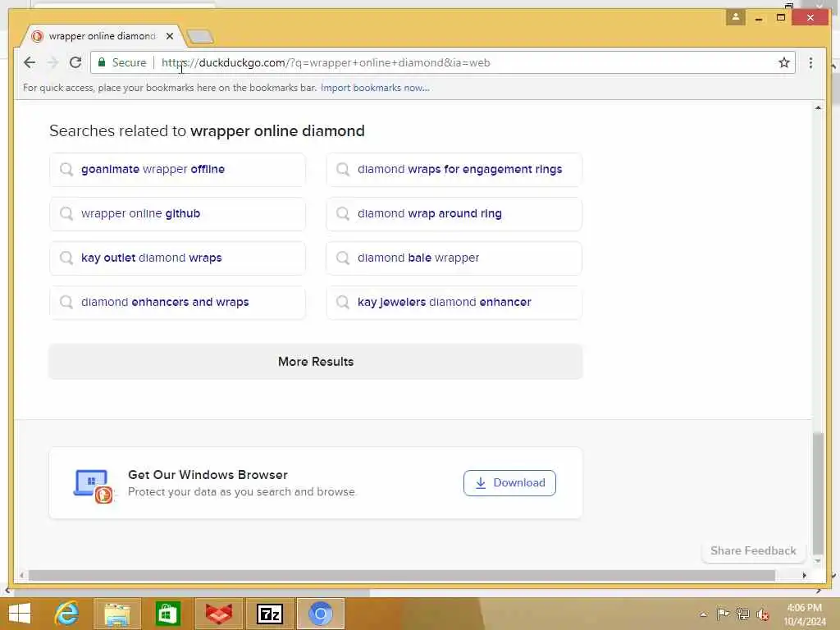Click the browser Forward arrow
Viewport: 840px width, 630px height.
tap(52, 62)
